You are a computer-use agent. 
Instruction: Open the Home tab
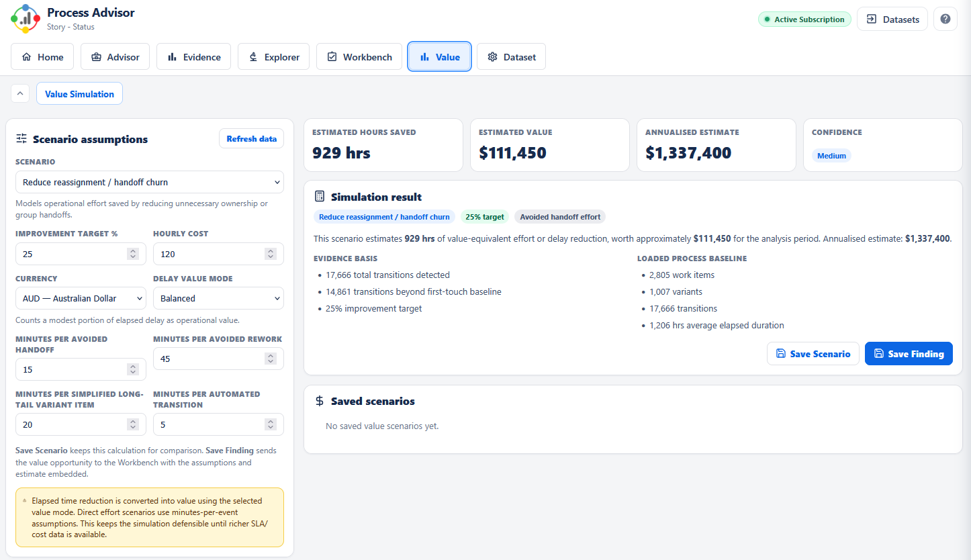pyautogui.click(x=42, y=56)
